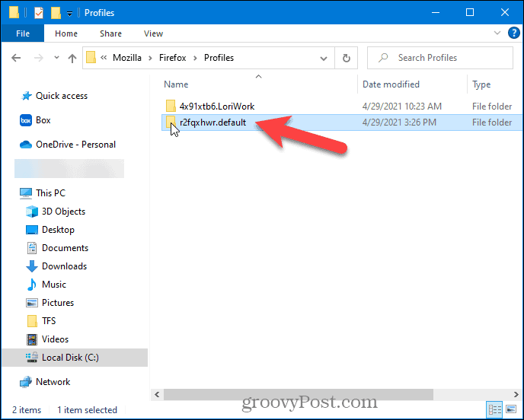Click the Quick access star icon

coord(27,96)
